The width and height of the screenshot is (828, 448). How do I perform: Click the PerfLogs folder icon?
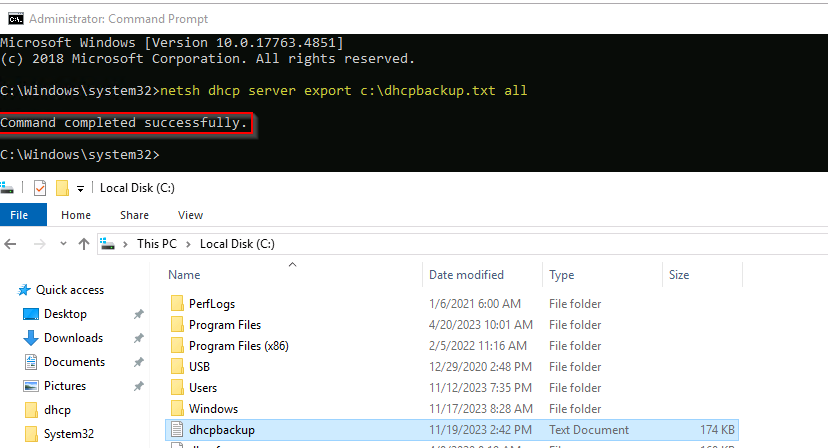tap(177, 303)
